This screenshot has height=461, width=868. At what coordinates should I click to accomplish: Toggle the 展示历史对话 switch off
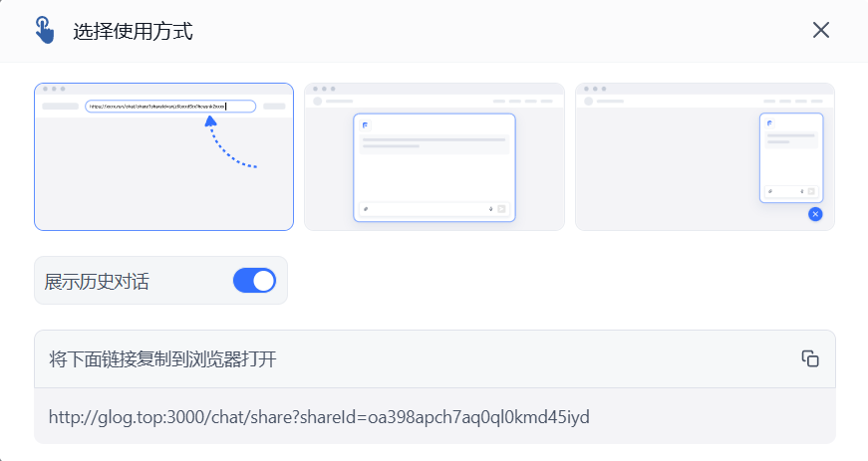[x=255, y=280]
